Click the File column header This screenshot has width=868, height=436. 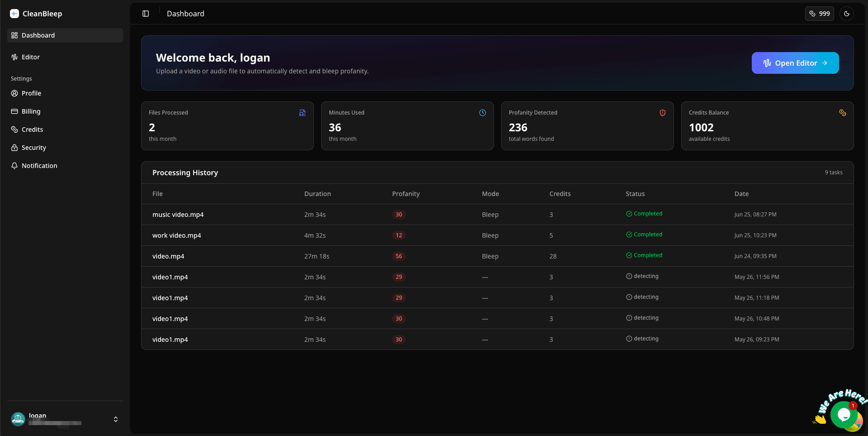point(157,194)
